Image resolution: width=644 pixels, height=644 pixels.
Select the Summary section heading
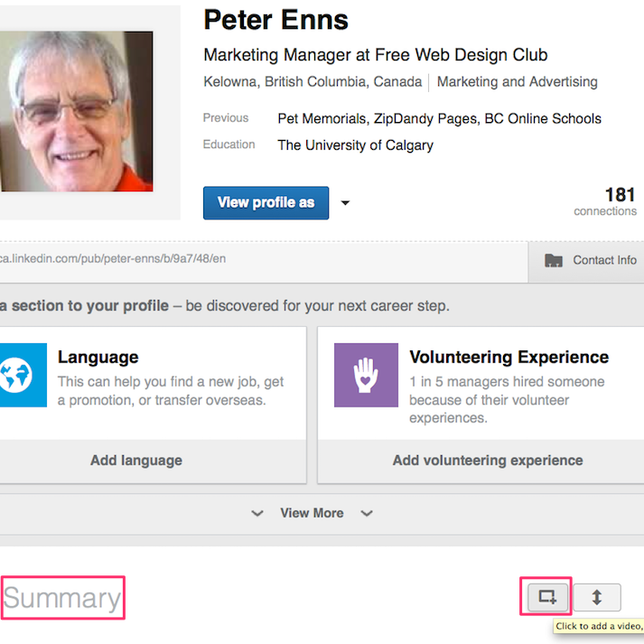62,598
